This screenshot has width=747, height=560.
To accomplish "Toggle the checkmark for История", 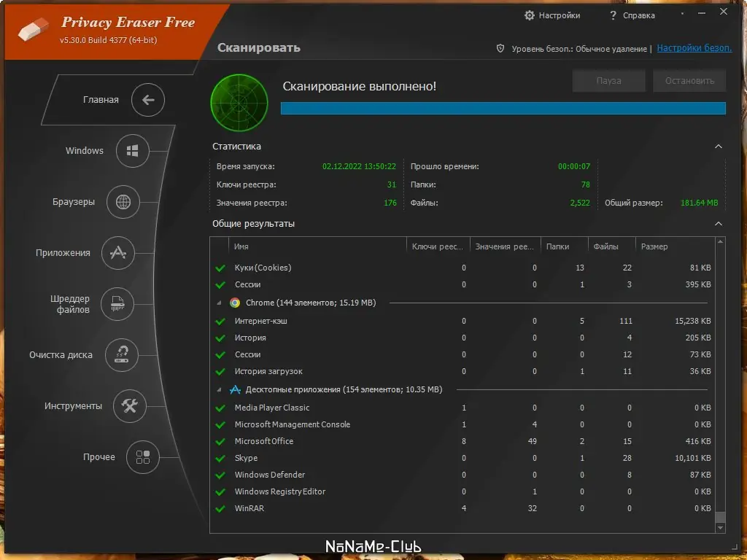I will [x=220, y=338].
